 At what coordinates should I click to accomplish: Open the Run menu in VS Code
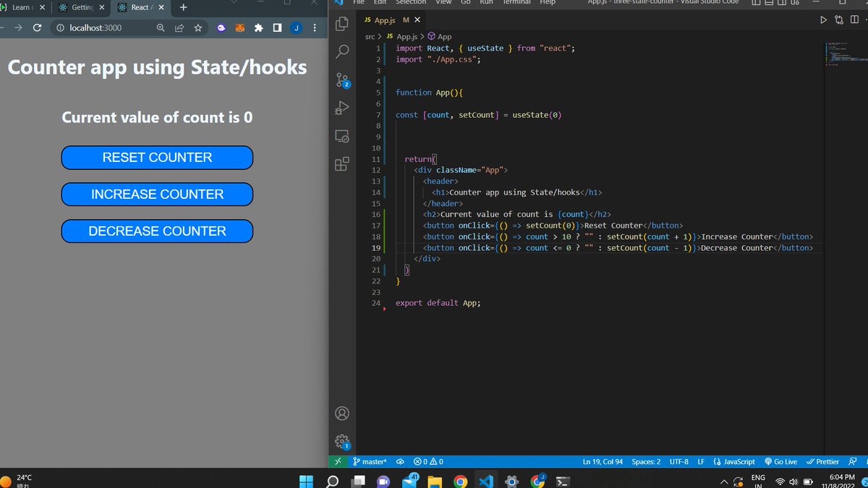click(487, 2)
